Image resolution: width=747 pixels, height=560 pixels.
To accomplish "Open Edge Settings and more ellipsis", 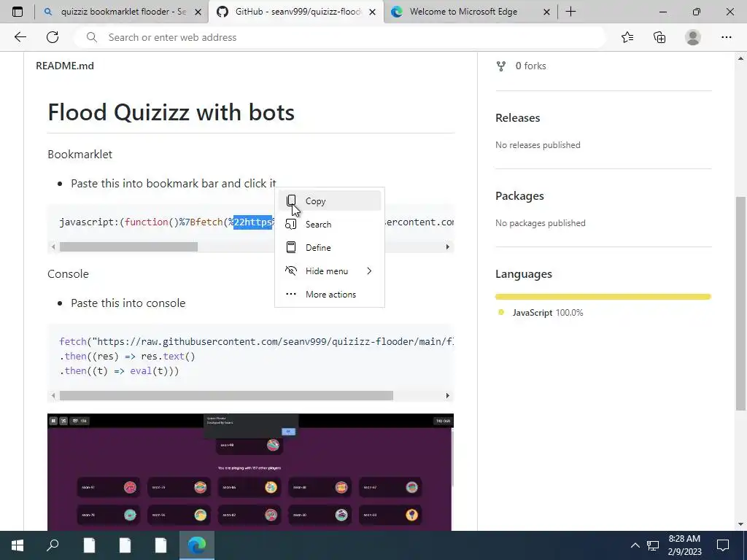I will [726, 37].
